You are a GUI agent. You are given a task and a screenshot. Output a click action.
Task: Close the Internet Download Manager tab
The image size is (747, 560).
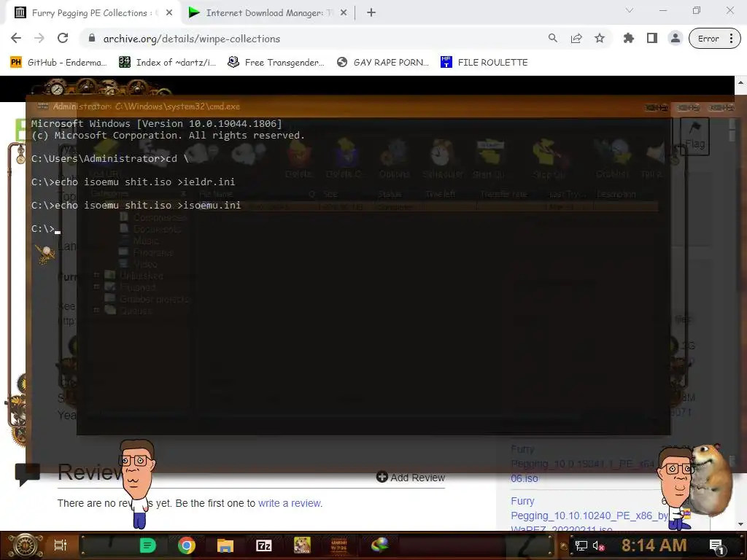(344, 13)
